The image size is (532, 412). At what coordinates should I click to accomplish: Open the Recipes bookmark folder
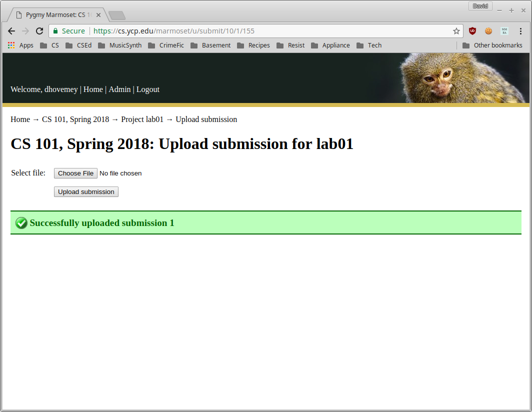pos(253,45)
